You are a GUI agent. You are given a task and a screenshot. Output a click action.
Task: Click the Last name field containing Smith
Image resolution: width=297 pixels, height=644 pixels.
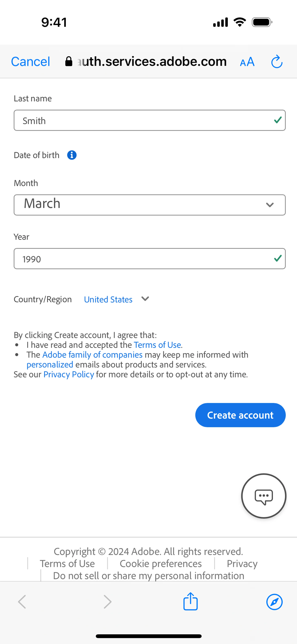pyautogui.click(x=149, y=120)
